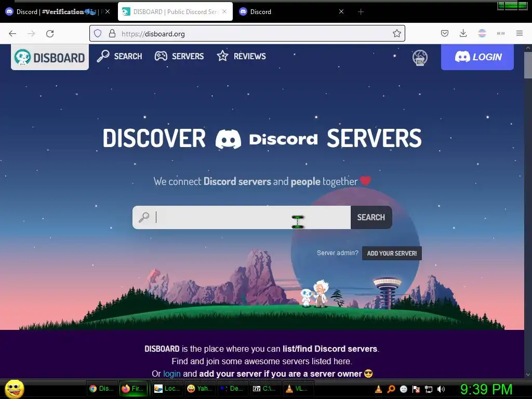Image resolution: width=532 pixels, height=399 pixels.
Task: Open the Yah... taskbar item
Action: click(200, 389)
